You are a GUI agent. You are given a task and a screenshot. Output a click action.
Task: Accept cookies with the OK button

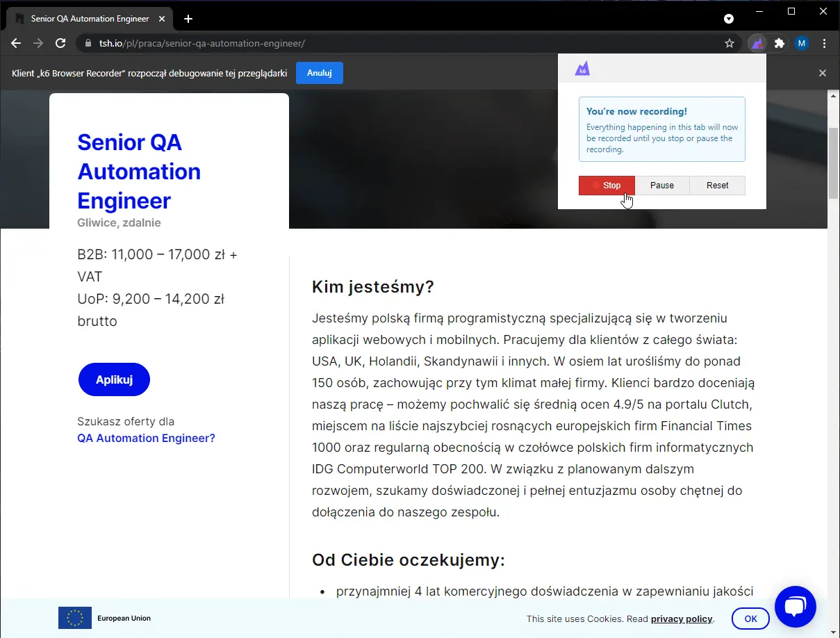[750, 618]
